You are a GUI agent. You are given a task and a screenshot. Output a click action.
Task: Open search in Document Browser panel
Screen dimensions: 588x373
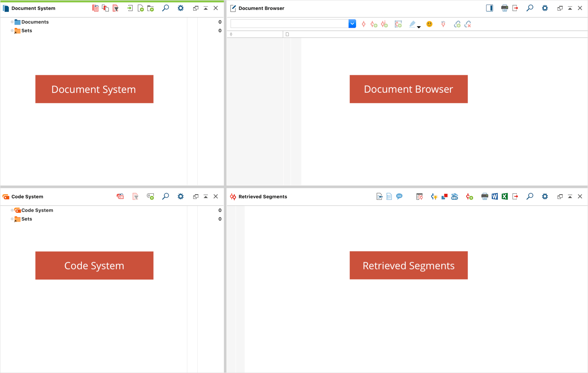click(x=530, y=8)
